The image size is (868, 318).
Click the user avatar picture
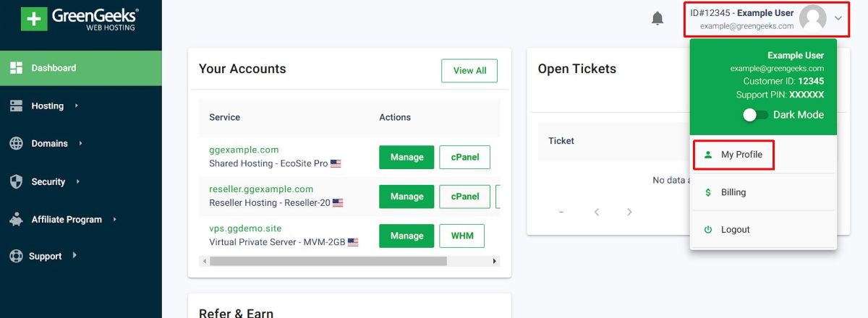point(813,19)
